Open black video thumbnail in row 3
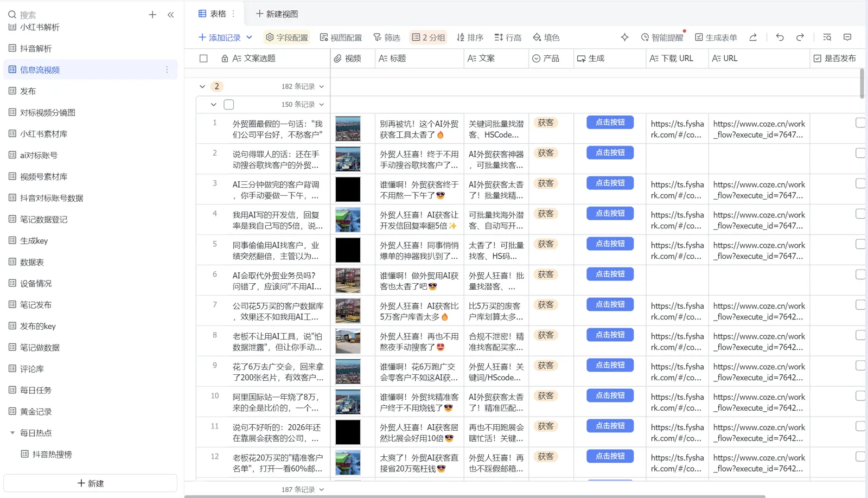Image resolution: width=868 pixels, height=498 pixels. click(x=348, y=190)
